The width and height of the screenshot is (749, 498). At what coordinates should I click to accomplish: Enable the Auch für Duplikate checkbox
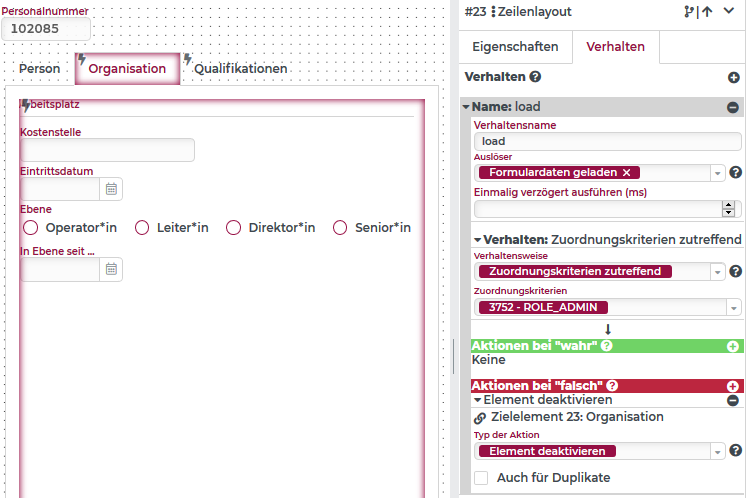click(x=481, y=478)
